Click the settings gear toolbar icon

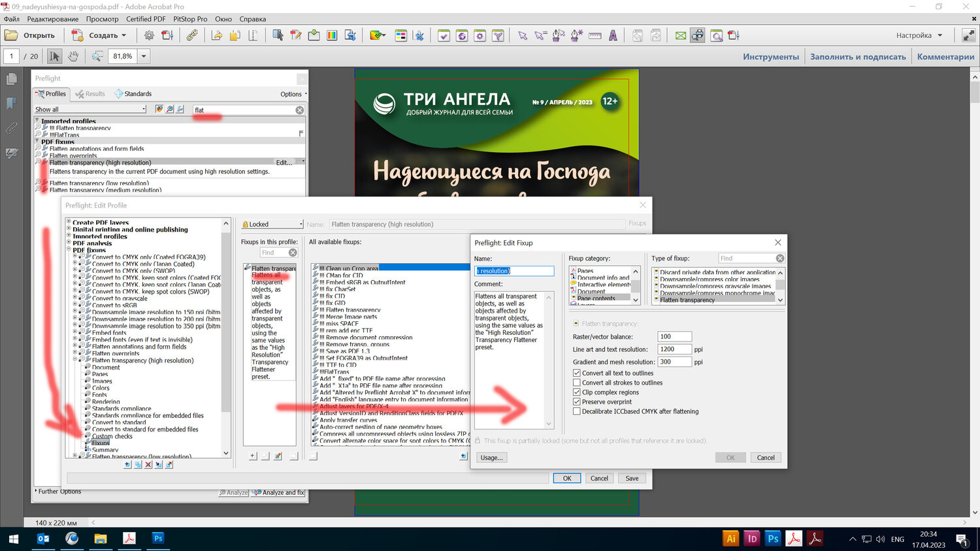pos(149,36)
